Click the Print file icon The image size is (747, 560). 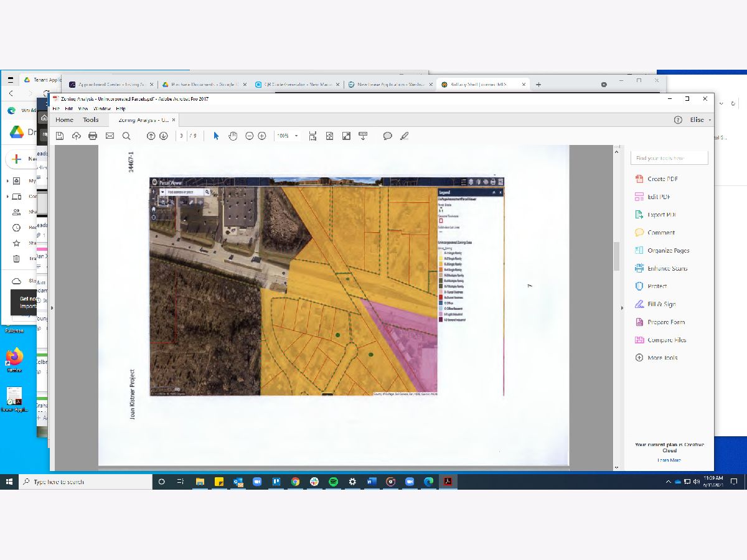(93, 136)
